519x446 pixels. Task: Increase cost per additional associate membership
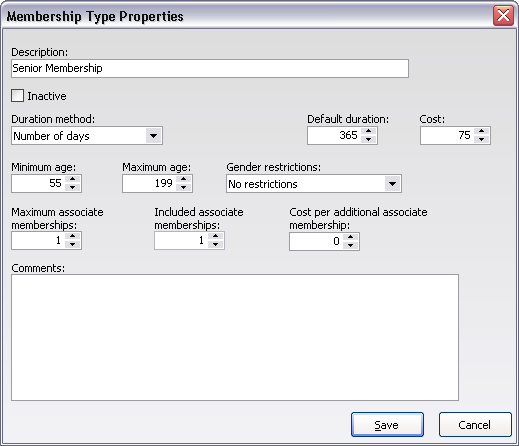click(x=350, y=237)
